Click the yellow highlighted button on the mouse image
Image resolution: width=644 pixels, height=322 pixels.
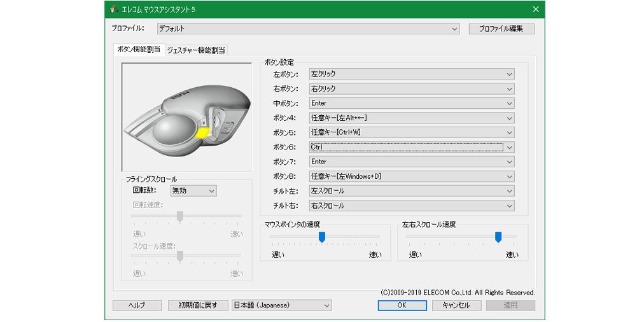tap(202, 132)
